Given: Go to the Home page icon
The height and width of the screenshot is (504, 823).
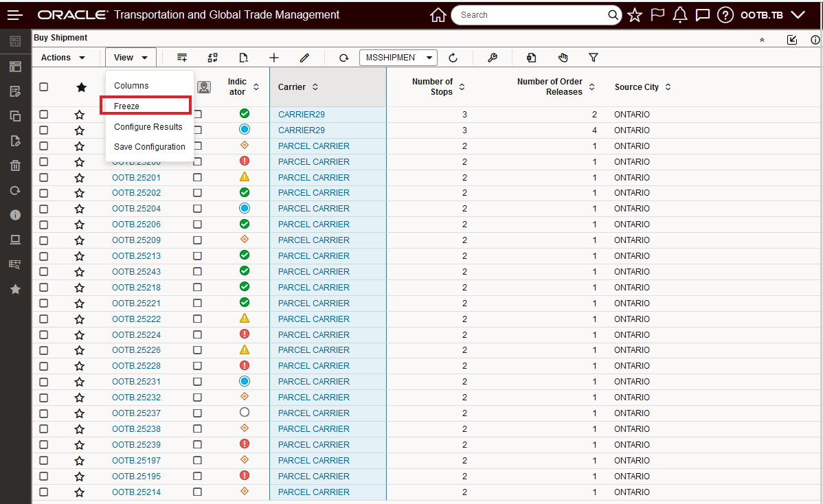Looking at the screenshot, I should click(x=438, y=15).
